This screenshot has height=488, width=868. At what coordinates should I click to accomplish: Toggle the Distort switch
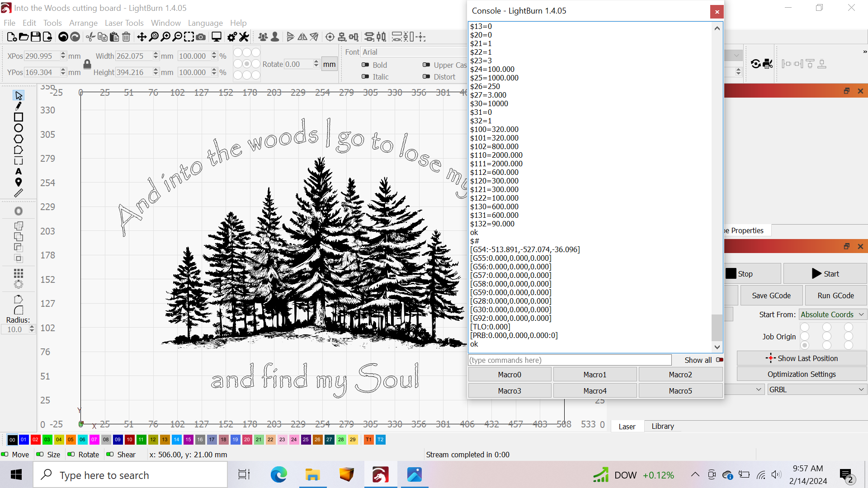coord(426,77)
